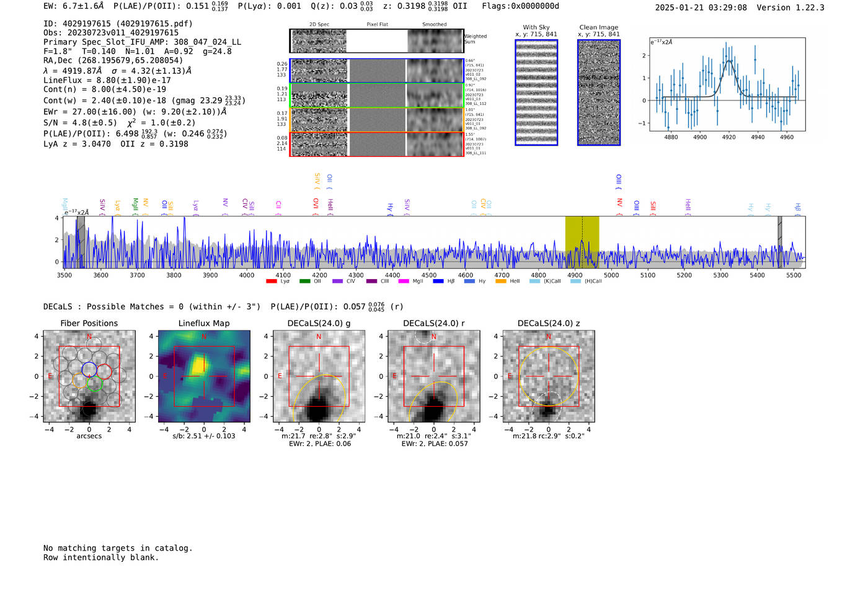
Task: Open the DECaLS(24.0) r image
Action: pos(434,376)
